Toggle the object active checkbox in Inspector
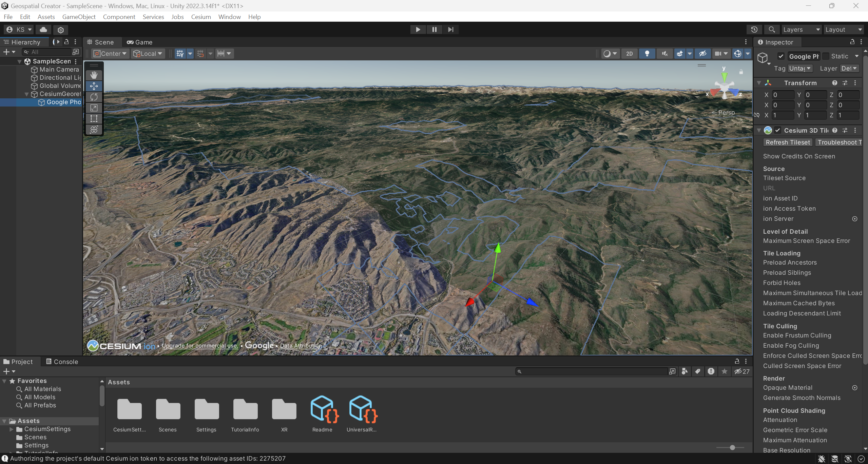 (x=780, y=56)
